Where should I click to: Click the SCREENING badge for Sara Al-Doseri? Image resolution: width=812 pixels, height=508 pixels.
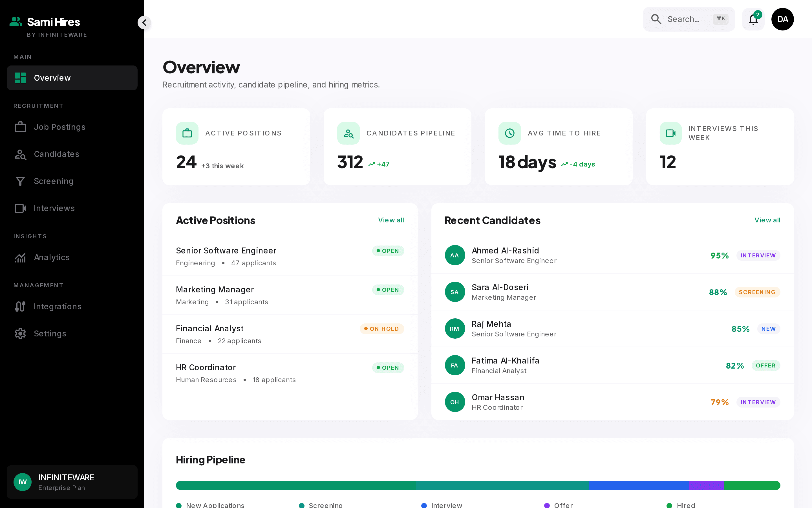coord(757,292)
